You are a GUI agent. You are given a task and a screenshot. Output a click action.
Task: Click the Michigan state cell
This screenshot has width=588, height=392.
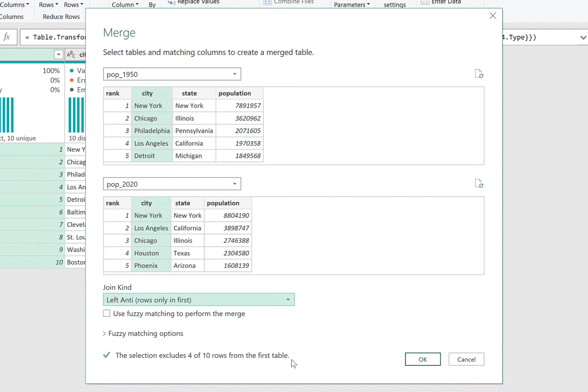[x=194, y=156]
